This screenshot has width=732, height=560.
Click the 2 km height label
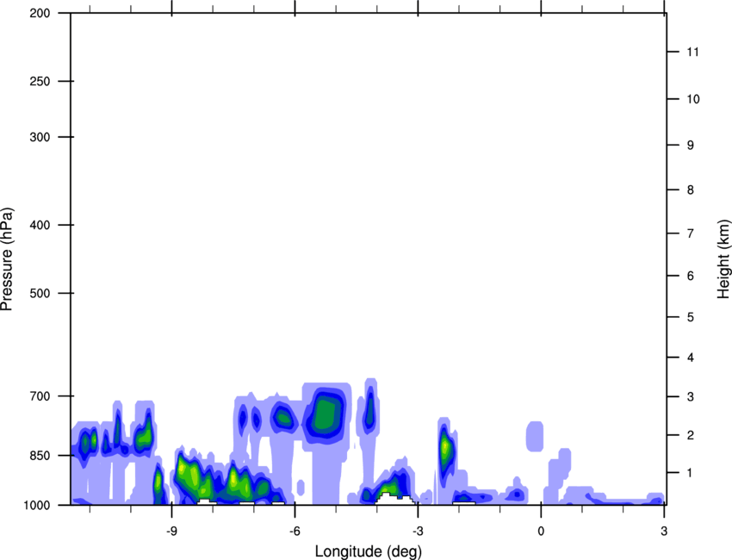(x=691, y=435)
